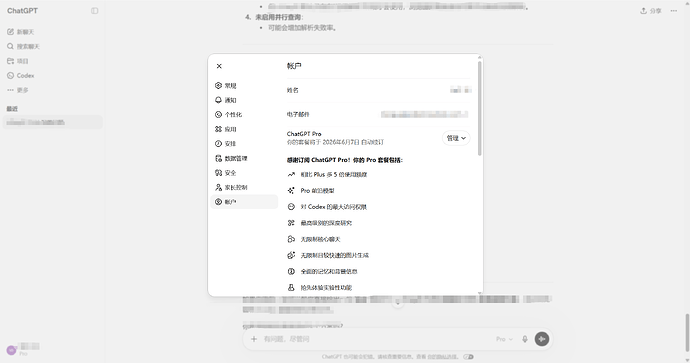The height and width of the screenshot is (363, 690).
Task: Click the 感谢订阅 ChatGPT Pro heading
Action: pos(345,160)
